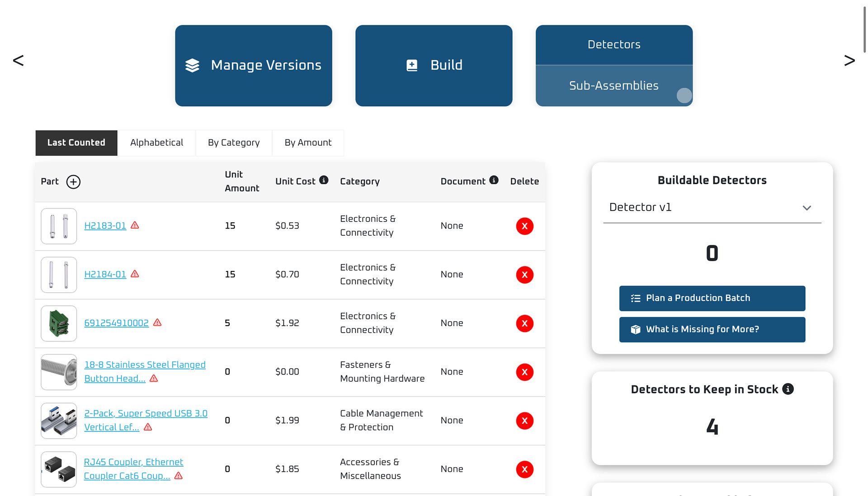Delete the 691254910002 part row
Screen dimensions: 868x496
(x=524, y=323)
